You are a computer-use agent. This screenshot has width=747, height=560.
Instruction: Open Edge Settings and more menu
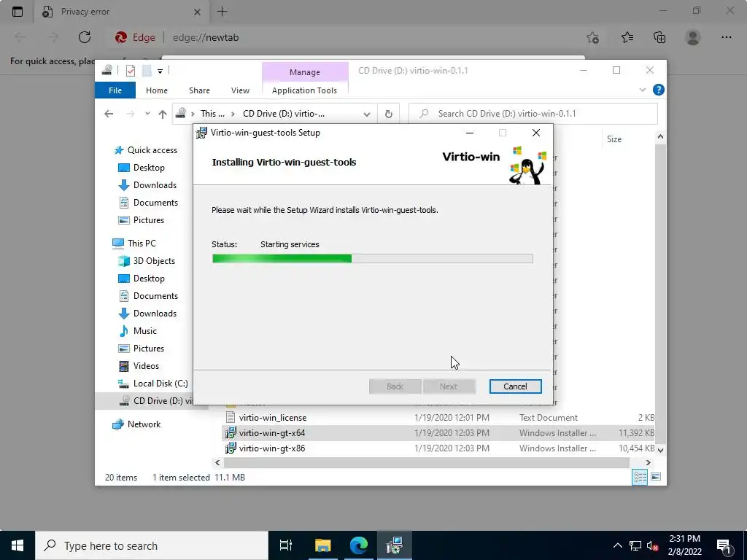pyautogui.click(x=726, y=37)
